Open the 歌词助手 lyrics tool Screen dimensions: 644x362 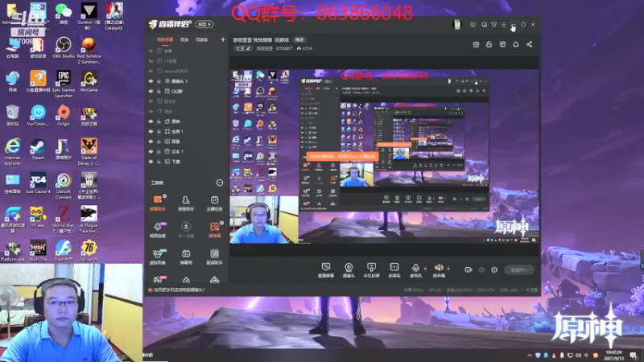pos(214,257)
